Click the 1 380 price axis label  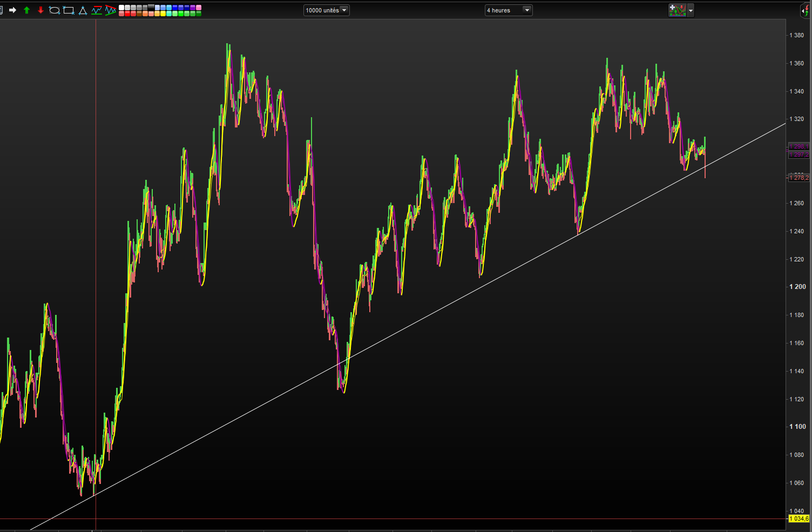(x=796, y=35)
